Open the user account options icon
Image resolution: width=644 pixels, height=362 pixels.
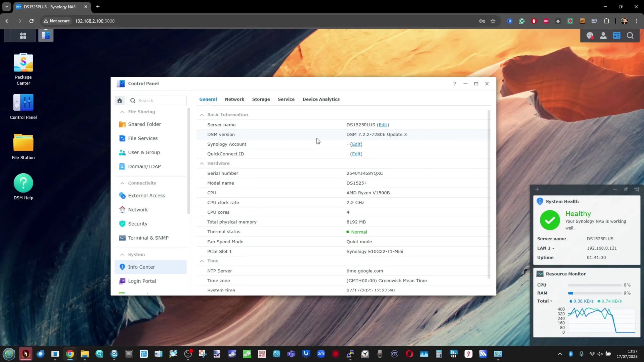[x=603, y=36]
